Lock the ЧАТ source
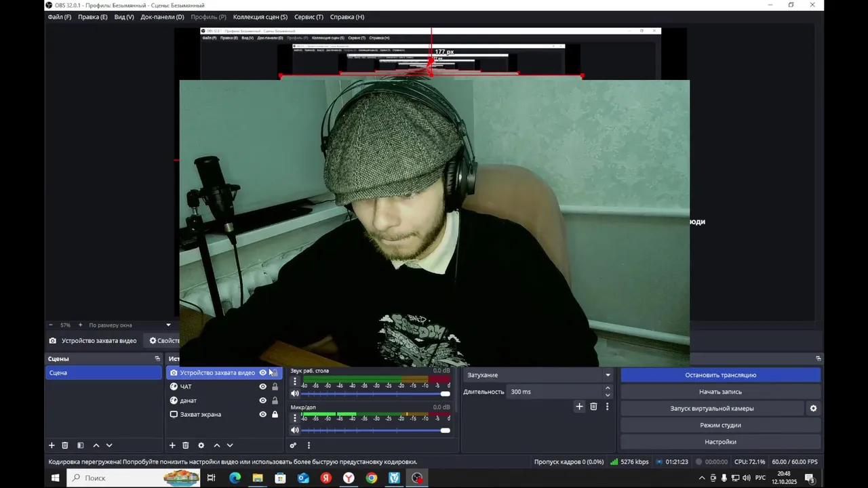The image size is (868, 488). (x=275, y=386)
